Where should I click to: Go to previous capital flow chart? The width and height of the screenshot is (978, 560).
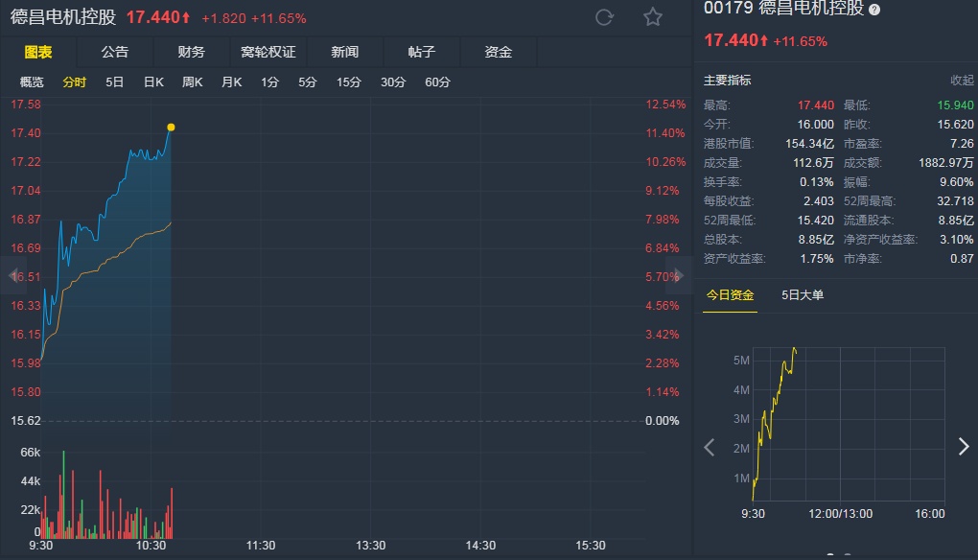710,447
